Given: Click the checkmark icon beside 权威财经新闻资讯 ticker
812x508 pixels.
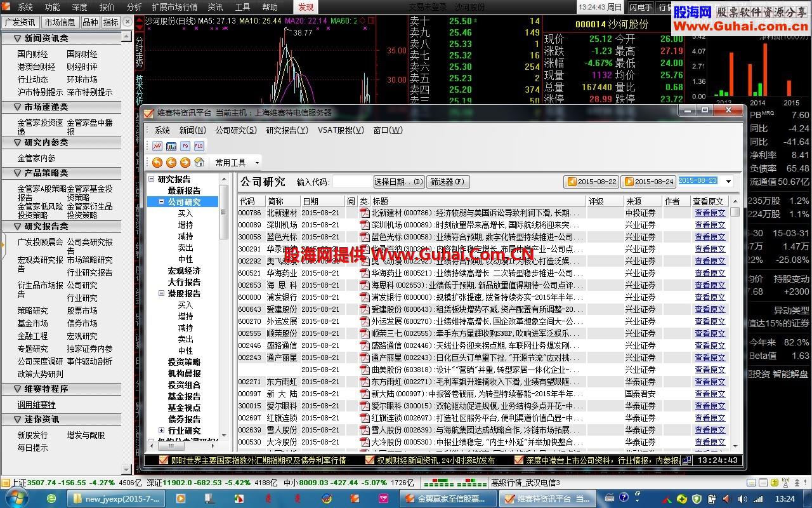Looking at the screenshot, I should (x=370, y=460).
